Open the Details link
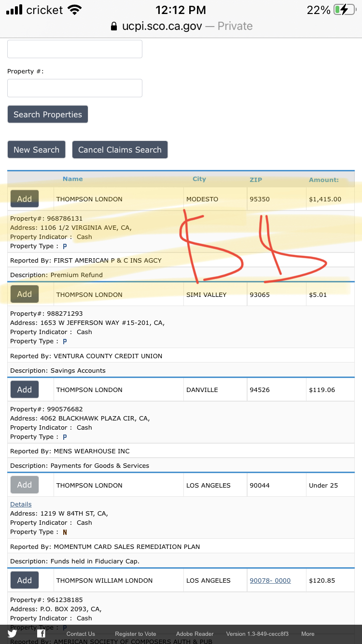The image size is (362, 644). click(21, 504)
